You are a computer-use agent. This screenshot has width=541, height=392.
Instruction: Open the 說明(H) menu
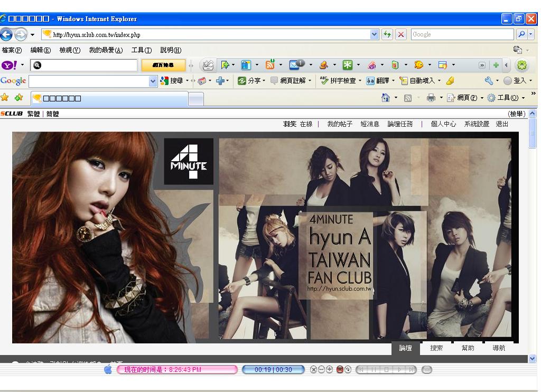171,50
